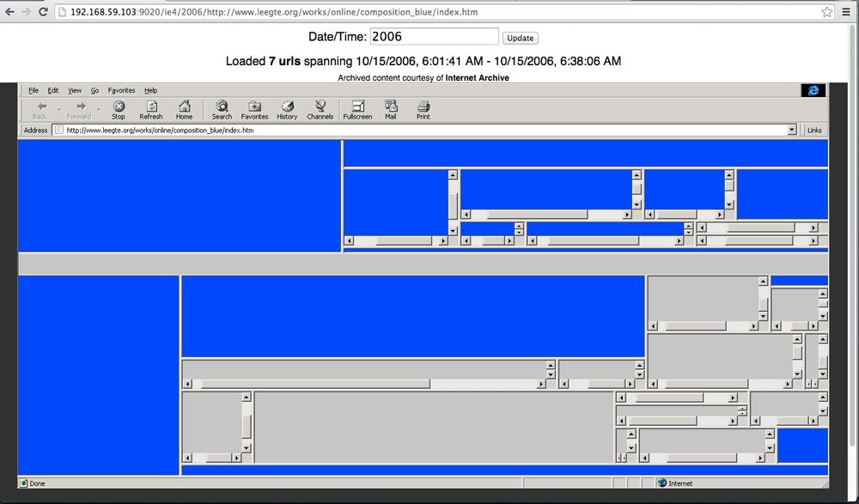Click the Internet zone status indicator
The width and height of the screenshot is (859, 504).
click(x=675, y=483)
